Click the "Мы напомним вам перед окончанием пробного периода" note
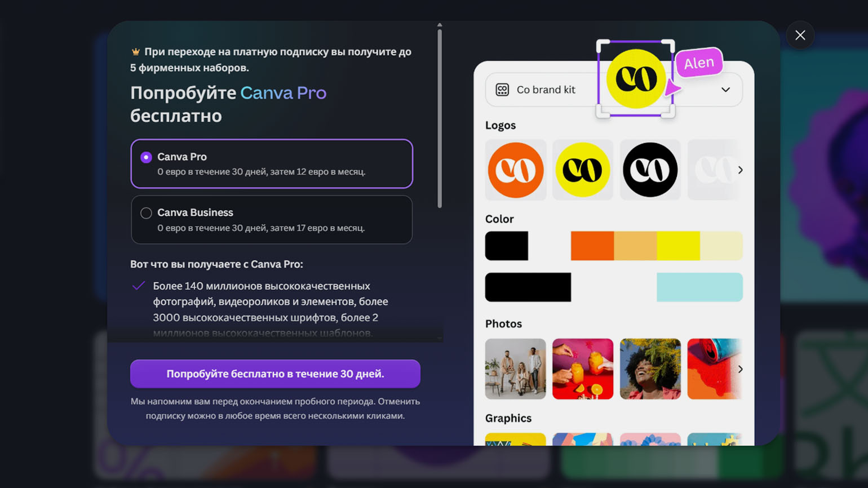The image size is (868, 488). point(275,409)
